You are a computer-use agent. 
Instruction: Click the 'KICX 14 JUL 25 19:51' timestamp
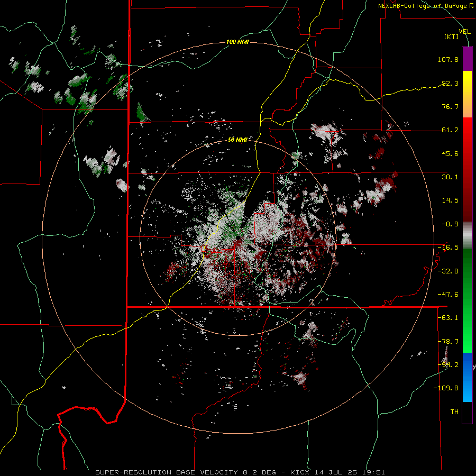coord(337,472)
